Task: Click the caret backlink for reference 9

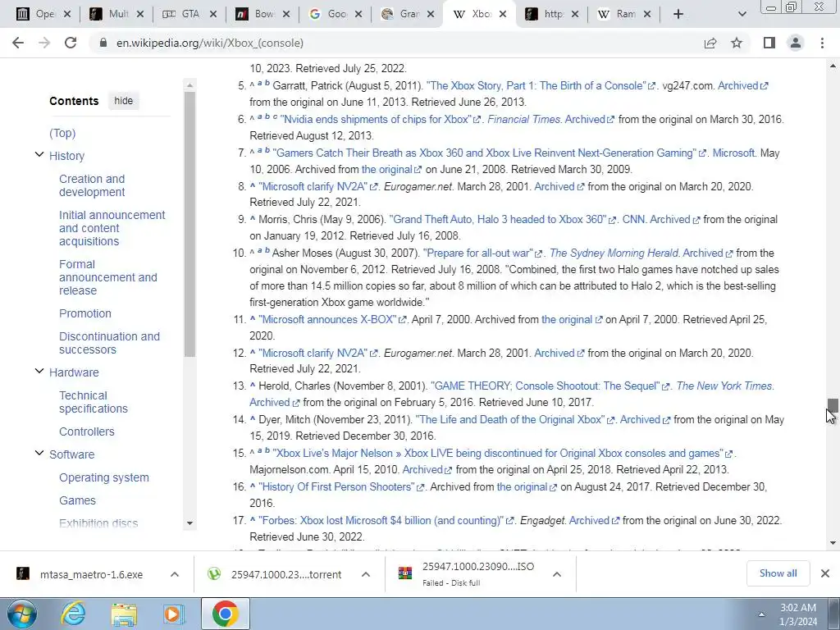Action: (253, 219)
